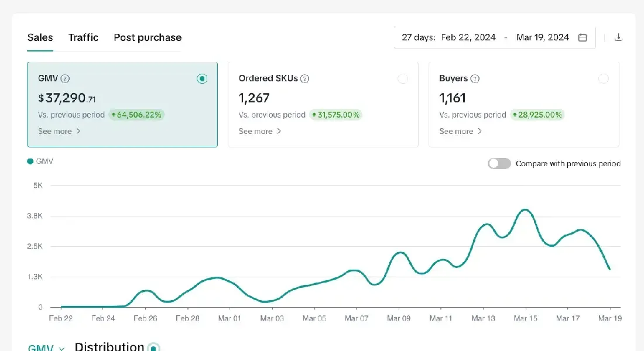644x351 pixels.
Task: Select the Buyers radio button
Action: point(603,78)
